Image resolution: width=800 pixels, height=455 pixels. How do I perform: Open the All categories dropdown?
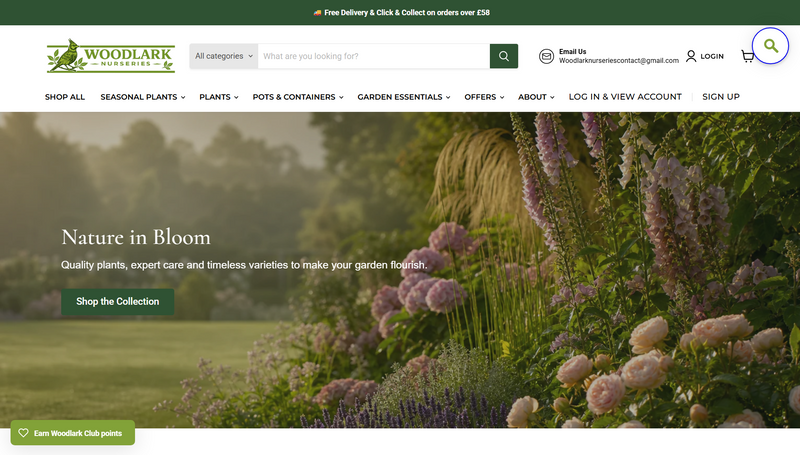click(223, 56)
